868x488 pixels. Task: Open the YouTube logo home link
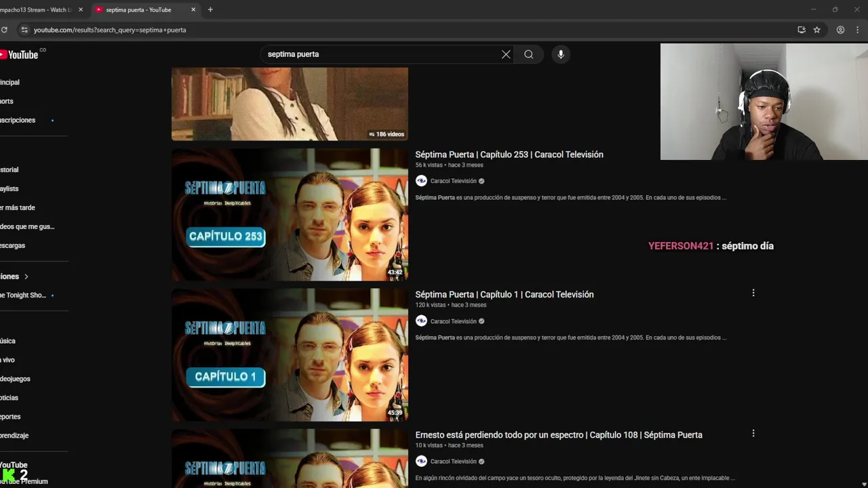pos(19,54)
